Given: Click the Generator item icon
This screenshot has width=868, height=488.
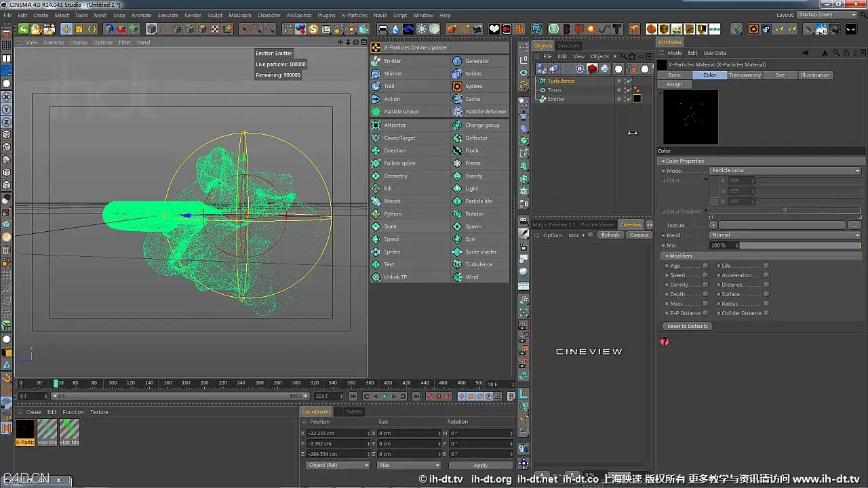Looking at the screenshot, I should tap(457, 61).
